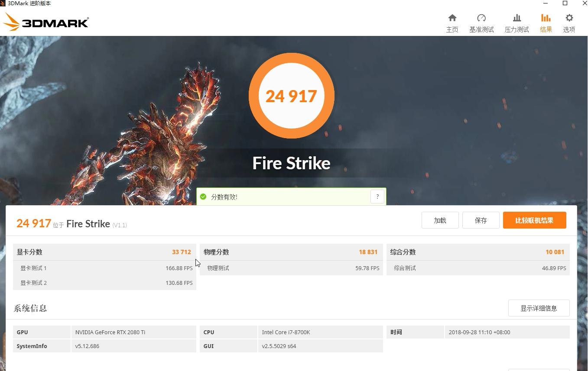Open the 压力测试 stress test bars icon
The image size is (588, 371).
pyautogui.click(x=516, y=22)
